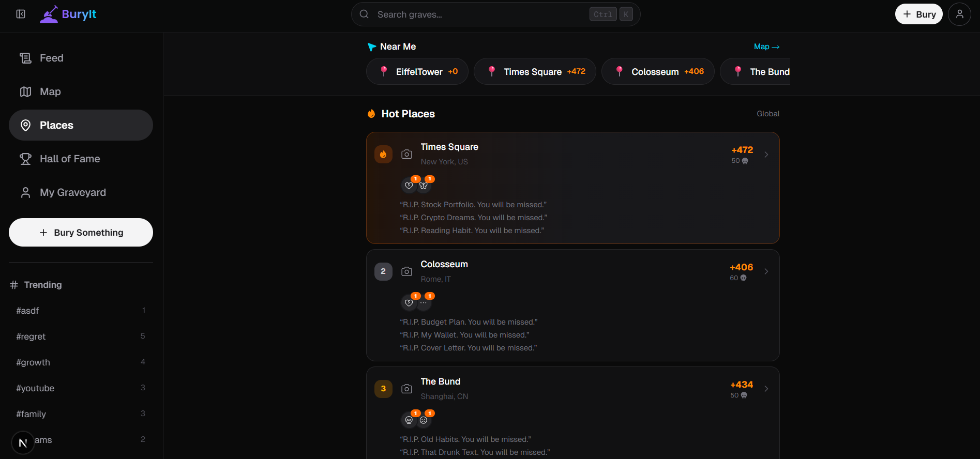Collapse the sidebar with the panel icon
The image size is (980, 459).
point(21,14)
